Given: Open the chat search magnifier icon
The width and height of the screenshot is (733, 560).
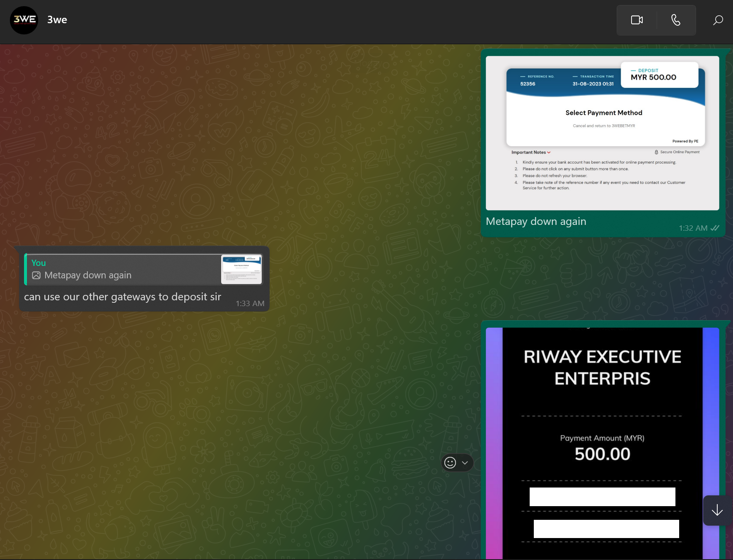Looking at the screenshot, I should coord(718,20).
